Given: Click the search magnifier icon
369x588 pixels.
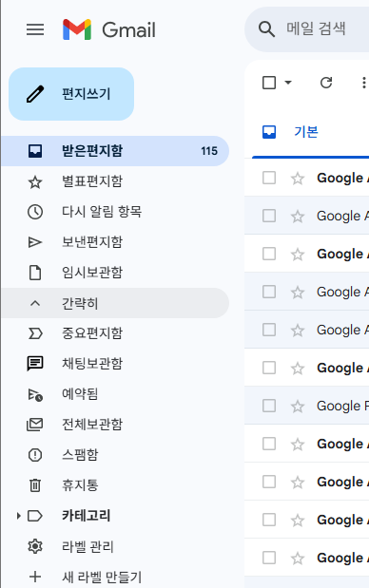Looking at the screenshot, I should click(266, 29).
